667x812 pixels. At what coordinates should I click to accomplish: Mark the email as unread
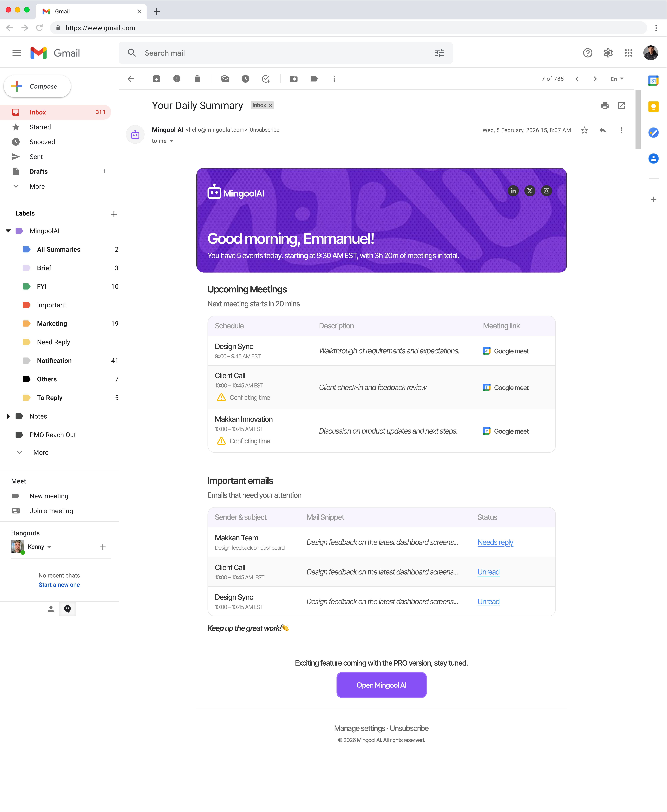[x=225, y=79]
